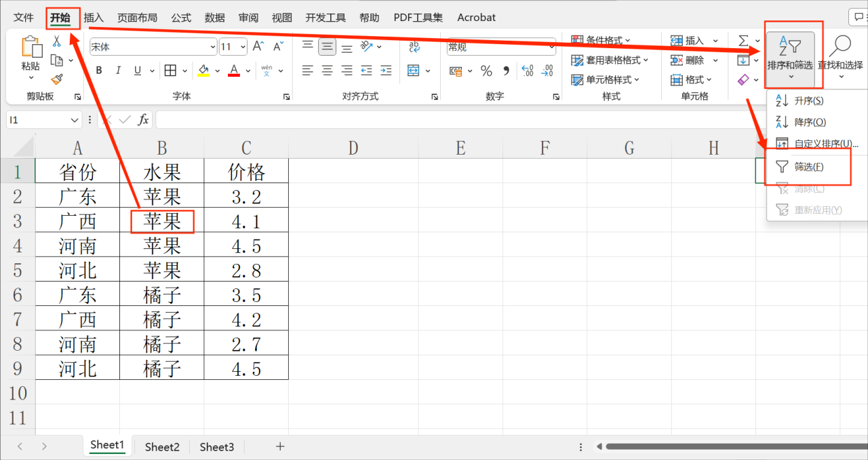Click the Fill down arrow icon
This screenshot has height=460, width=868.
(x=743, y=60)
